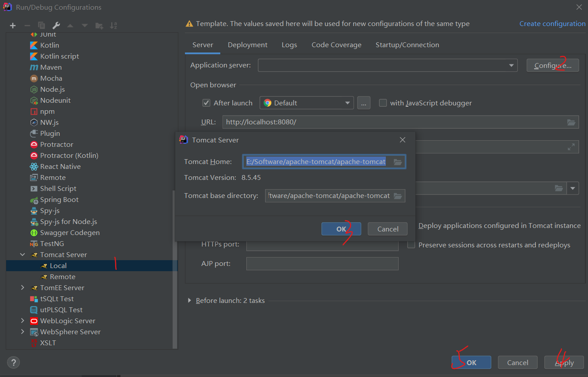Click OK in Tomcat Server dialog
Image resolution: width=588 pixels, height=377 pixels.
tap(341, 229)
